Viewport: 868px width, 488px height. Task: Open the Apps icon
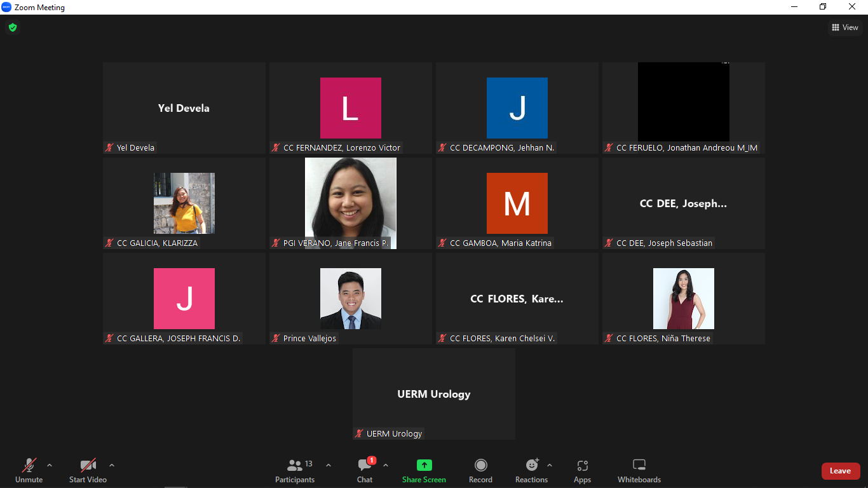[x=583, y=466]
